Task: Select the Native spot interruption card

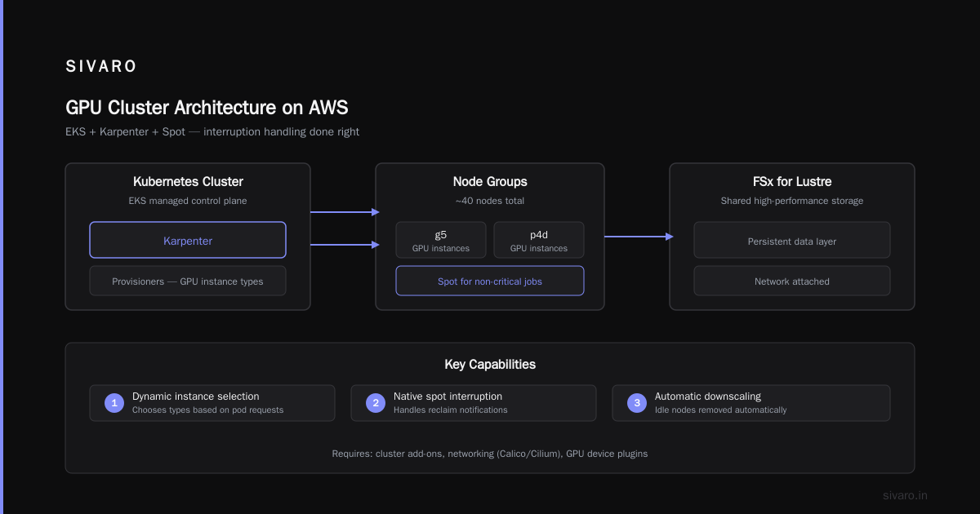Action: 474,403
